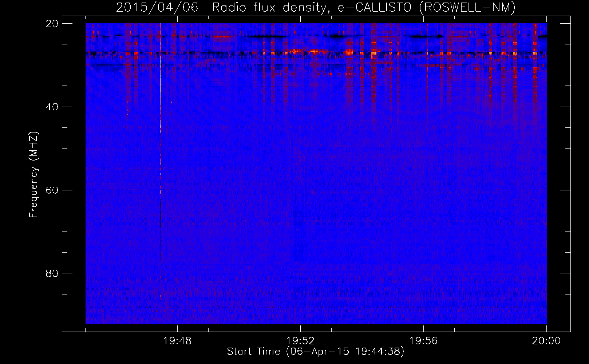Select the "20:00" time tick label
589x364 pixels.
[x=546, y=341]
